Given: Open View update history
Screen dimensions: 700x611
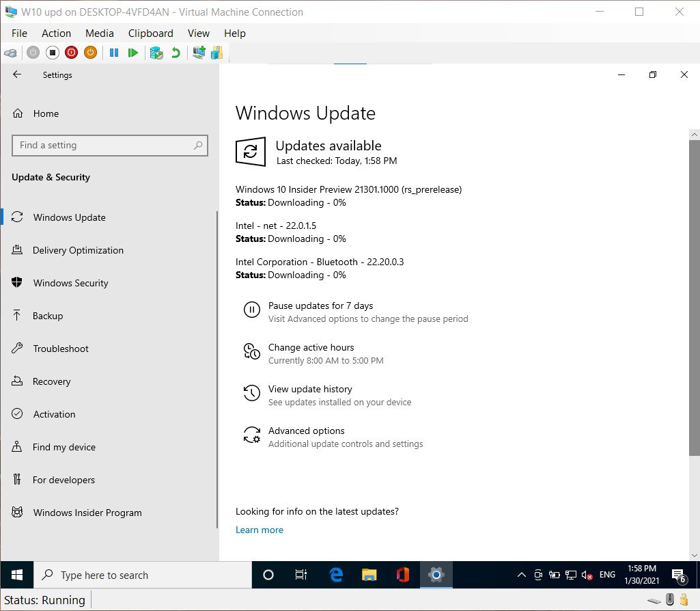Looking at the screenshot, I should (327, 395).
